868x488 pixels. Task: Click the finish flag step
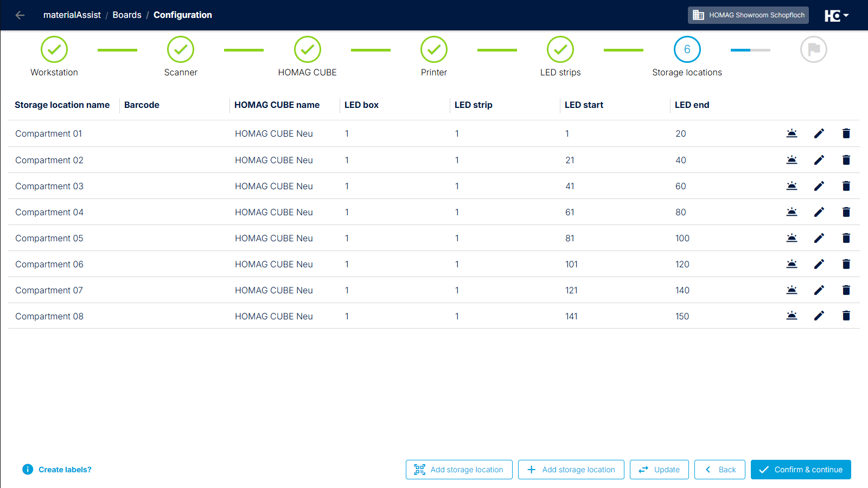pyautogui.click(x=814, y=50)
